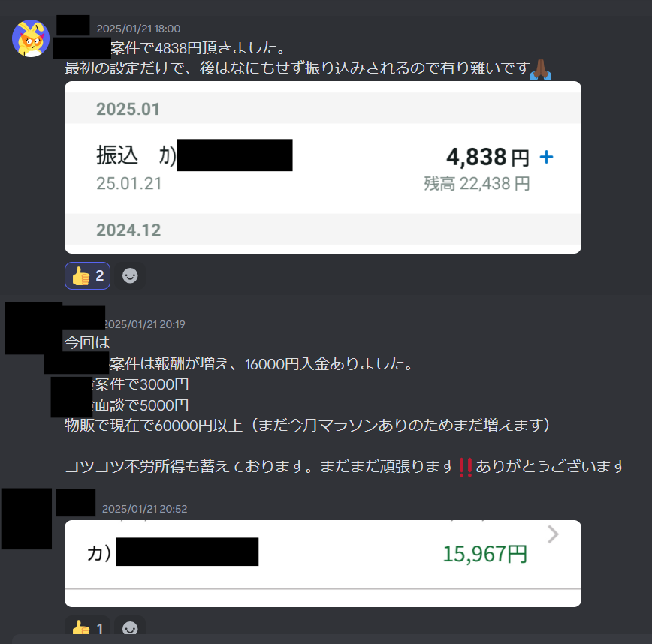Open the 15,967円 deposit screenshot
The width and height of the screenshot is (652, 644).
click(323, 564)
